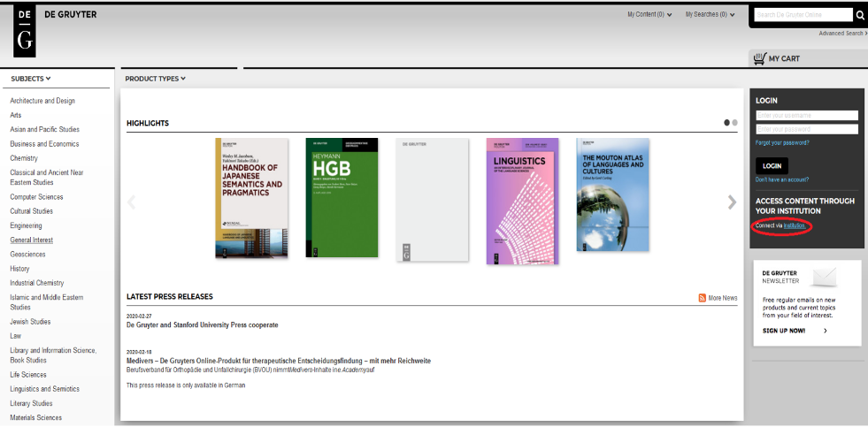The height and width of the screenshot is (427, 868).
Task: Open De Gruyter and Stanford University Press release
Action: coord(202,325)
